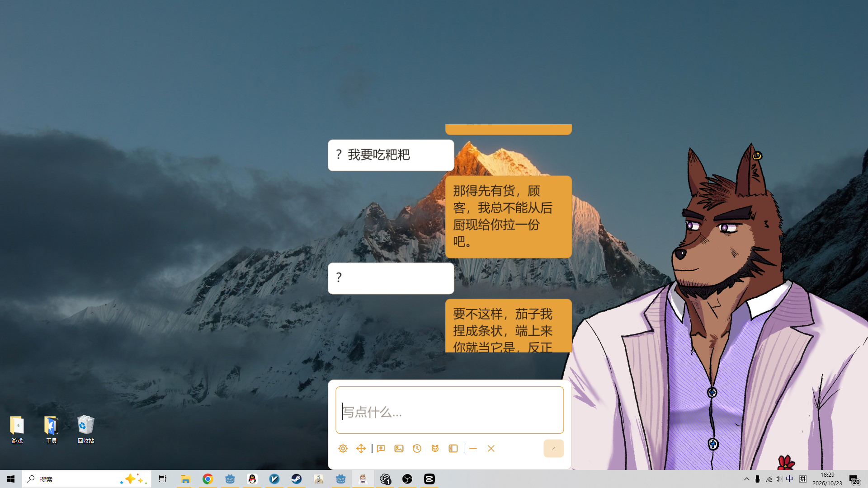
Task: Open OBS Studio from taskbar
Action: click(407, 479)
